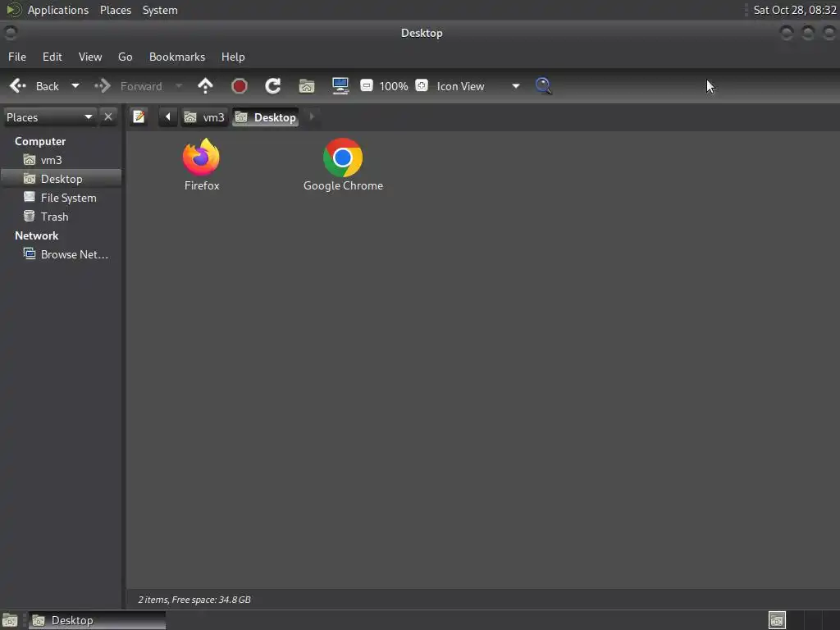
Task: Open the System menu in top panel
Action: pyautogui.click(x=160, y=10)
